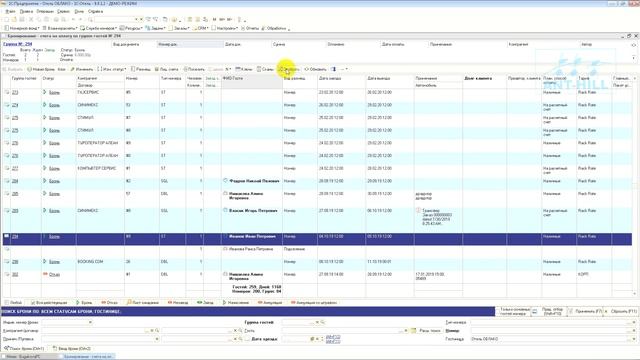This screenshot has width=640, height=360.
Task: Toggle the Отказ status filter at bottom
Action: [109, 302]
